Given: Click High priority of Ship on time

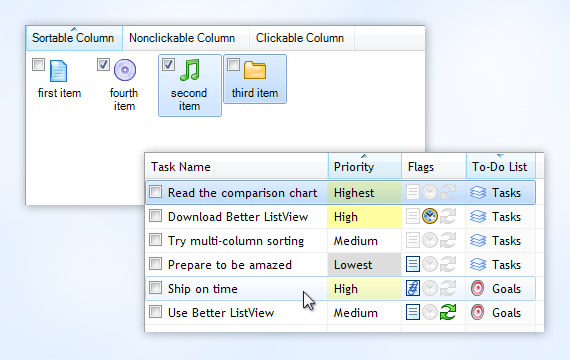Looking at the screenshot, I should (346, 289).
